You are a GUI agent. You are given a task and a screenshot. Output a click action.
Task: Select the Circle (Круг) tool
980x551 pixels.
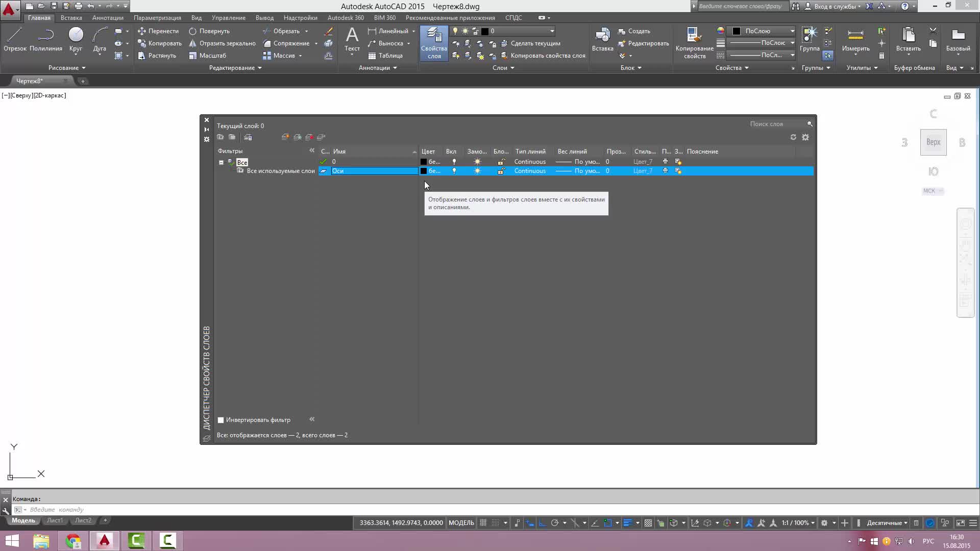point(76,40)
